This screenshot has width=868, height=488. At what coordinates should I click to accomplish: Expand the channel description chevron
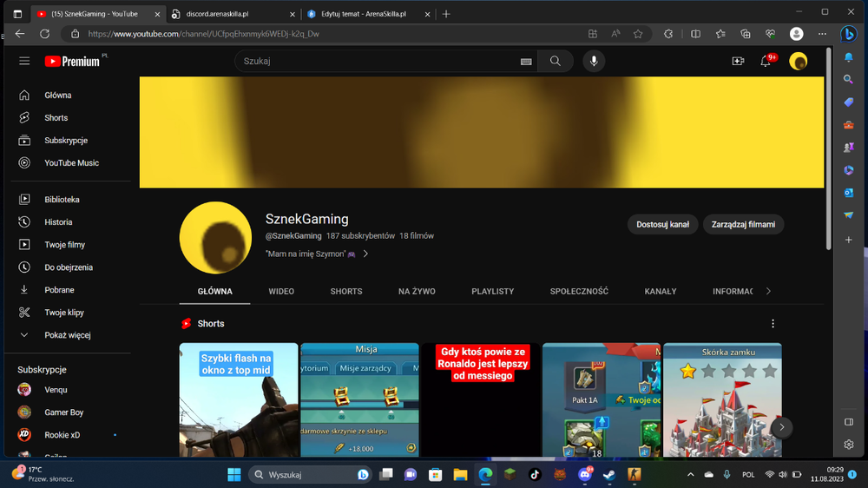point(365,254)
